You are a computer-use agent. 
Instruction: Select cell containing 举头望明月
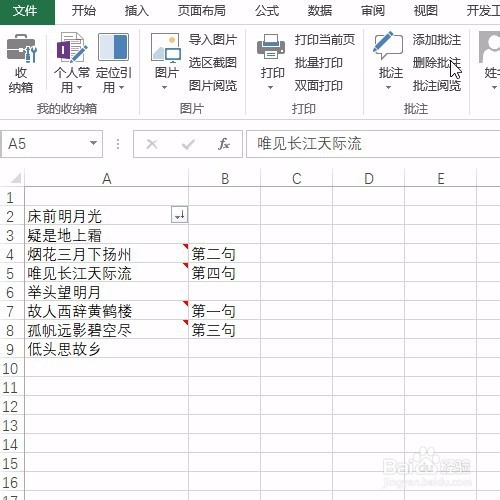click(107, 292)
